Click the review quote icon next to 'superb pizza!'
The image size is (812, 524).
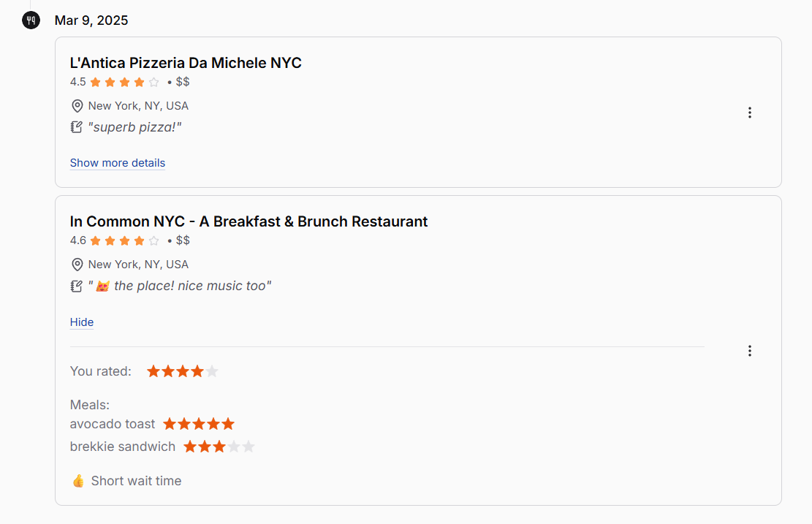[x=76, y=126]
